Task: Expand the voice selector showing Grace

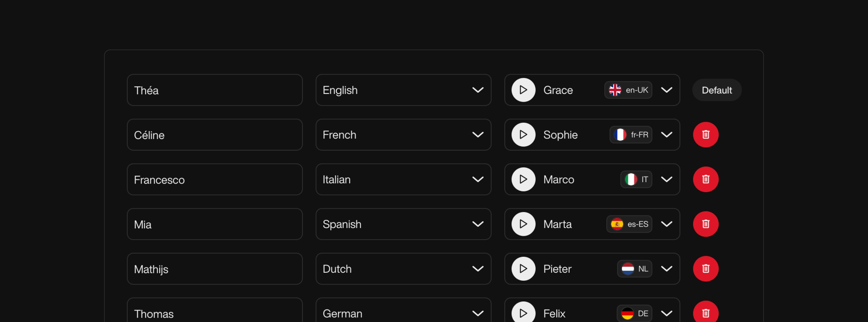Action: [667, 90]
